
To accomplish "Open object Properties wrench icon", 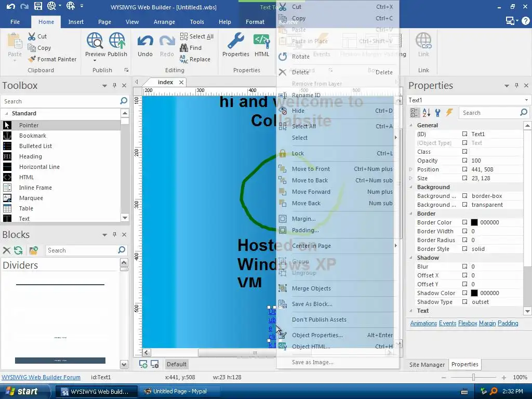I will pos(235,45).
